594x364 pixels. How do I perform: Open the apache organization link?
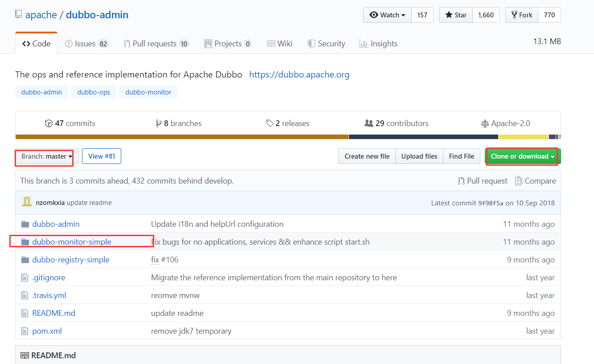[41, 15]
